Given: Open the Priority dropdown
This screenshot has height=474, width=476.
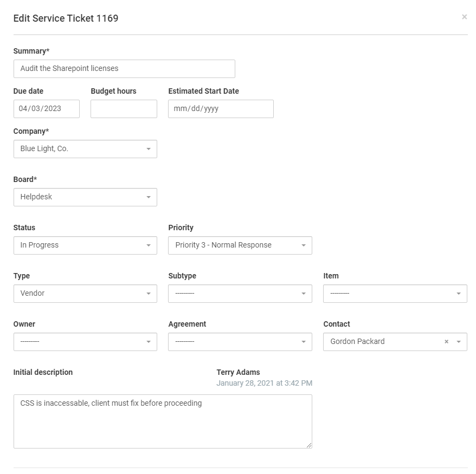Looking at the screenshot, I should click(x=240, y=245).
